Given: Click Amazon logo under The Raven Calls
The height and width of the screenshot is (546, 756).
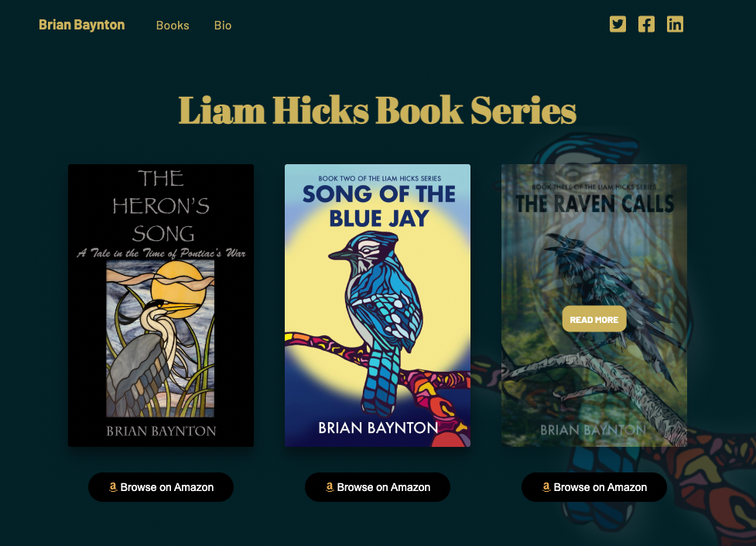Looking at the screenshot, I should [x=546, y=487].
